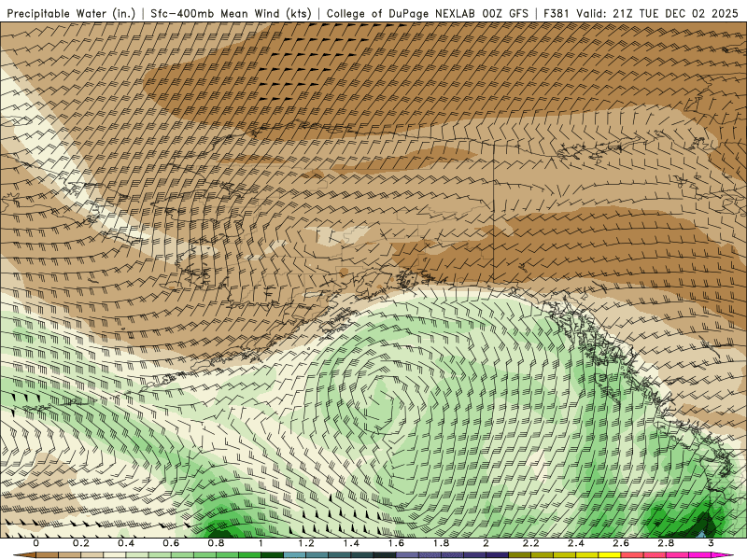Click the coral red swatch right of 2.6
The width and height of the screenshot is (747, 560).
632,555
